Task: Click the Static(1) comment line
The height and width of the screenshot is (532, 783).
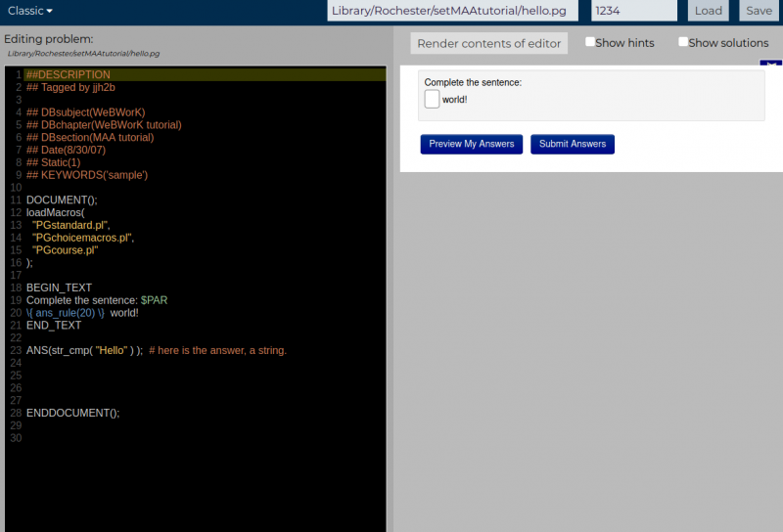Action: [53, 162]
